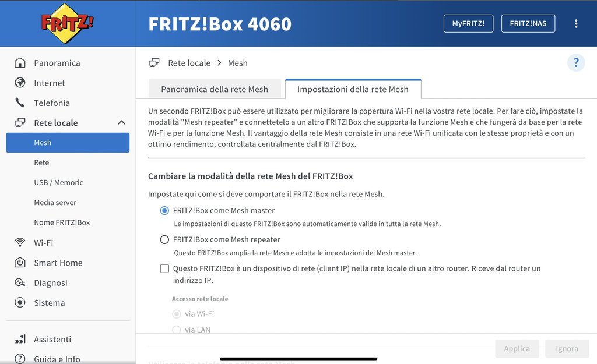Select FRITZ!Box come Mesh repeater option
The image size is (597, 364).
click(x=164, y=239)
